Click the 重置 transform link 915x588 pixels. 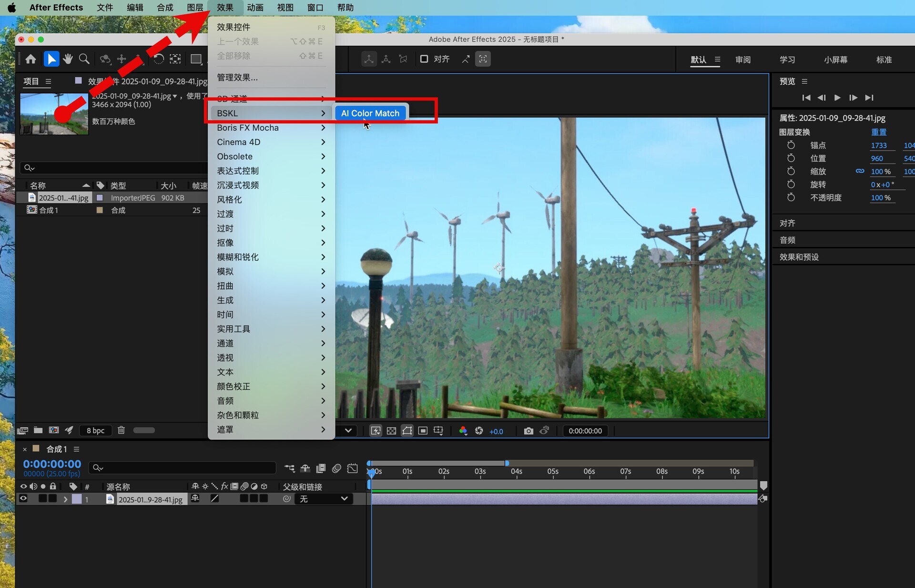879,132
